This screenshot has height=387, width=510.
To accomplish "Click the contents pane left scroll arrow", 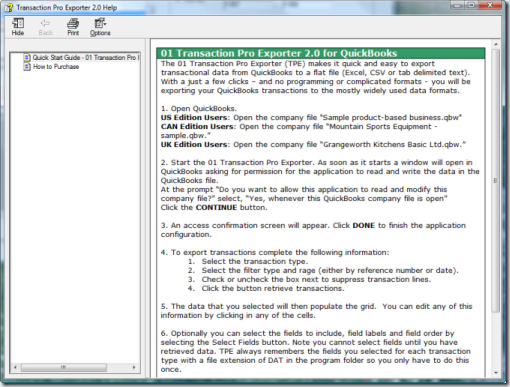I will point(15,367).
